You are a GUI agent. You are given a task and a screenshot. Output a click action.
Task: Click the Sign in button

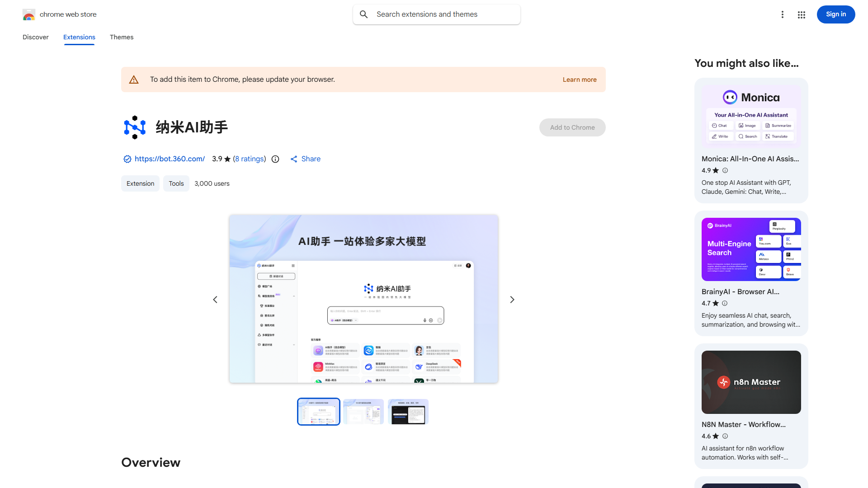click(835, 14)
